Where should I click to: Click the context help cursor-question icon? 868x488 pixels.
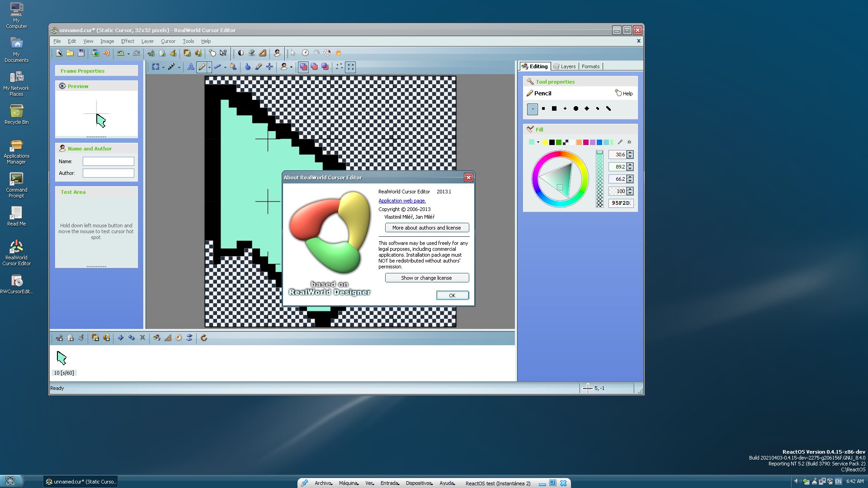click(x=223, y=53)
